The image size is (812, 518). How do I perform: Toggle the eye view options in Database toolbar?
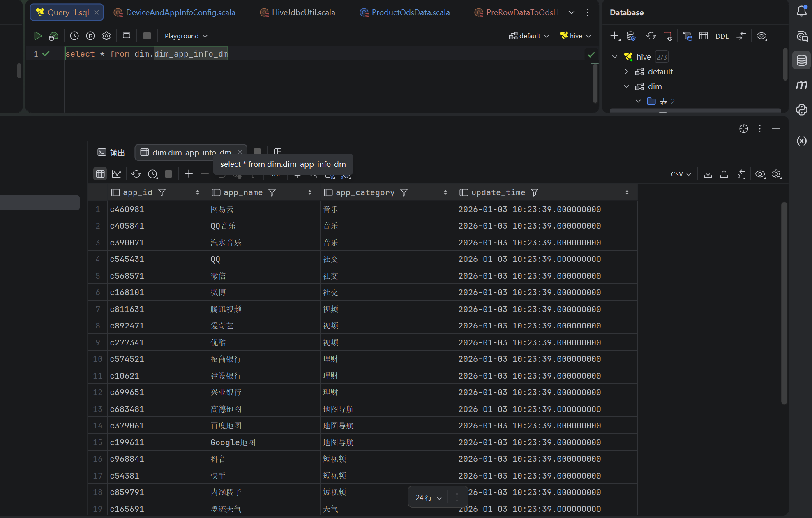(761, 36)
